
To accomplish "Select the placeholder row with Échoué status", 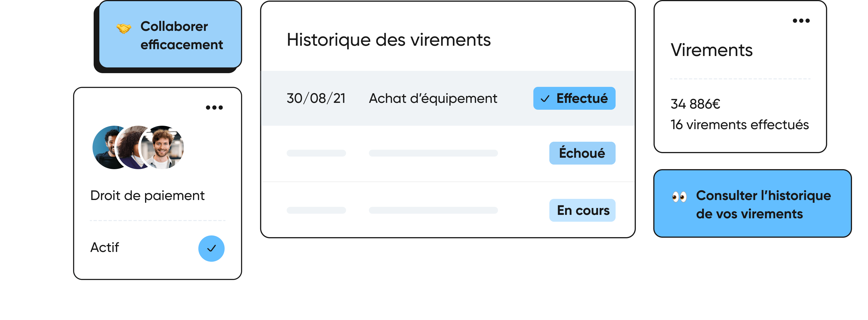I will (448, 153).
